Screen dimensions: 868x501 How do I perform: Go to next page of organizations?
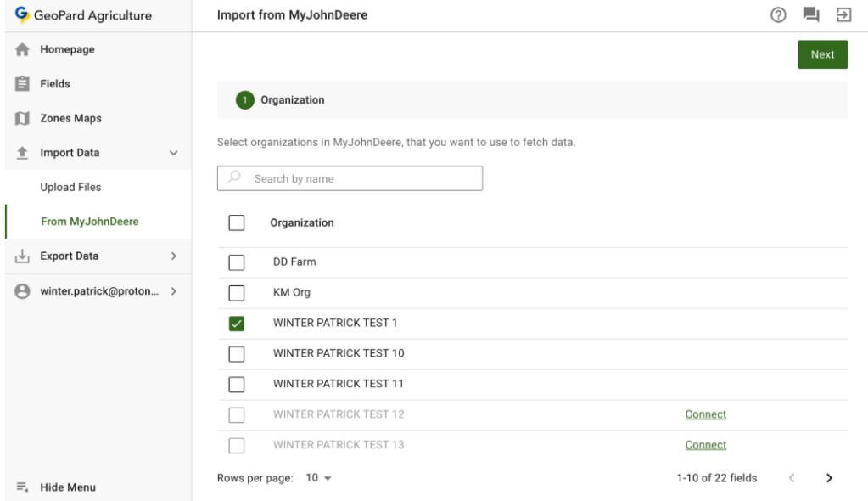click(829, 478)
